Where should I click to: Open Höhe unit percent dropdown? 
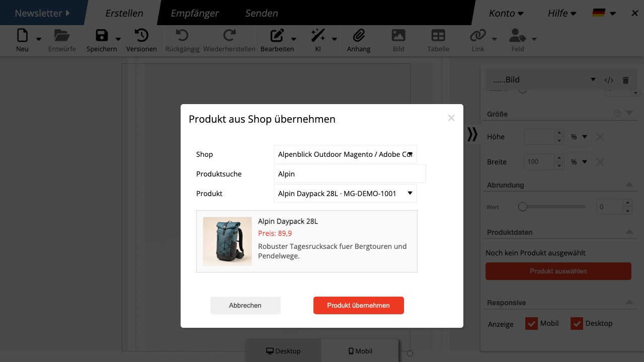click(579, 137)
